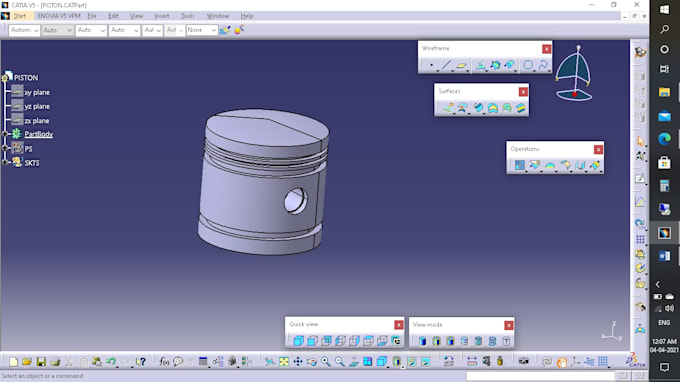This screenshot has width=680, height=382.
Task: Open the first 'Autom' dropdown in graphic properties
Action: pyautogui.click(x=24, y=30)
